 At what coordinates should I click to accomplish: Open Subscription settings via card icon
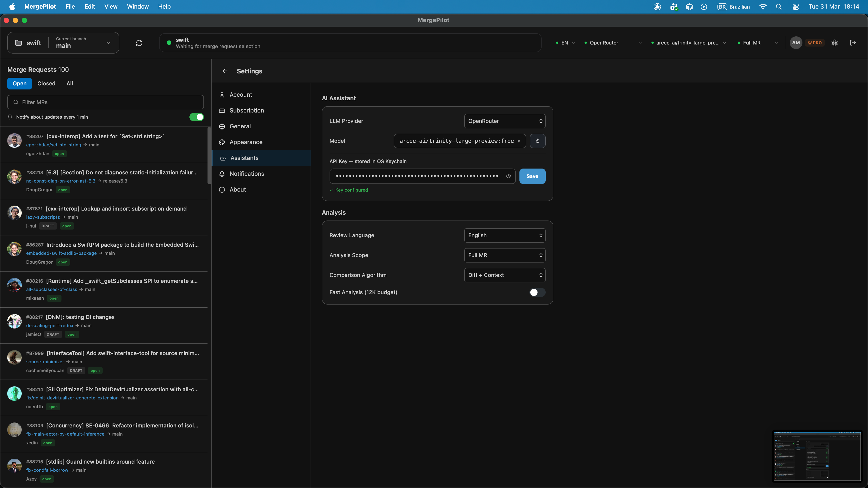tap(222, 110)
